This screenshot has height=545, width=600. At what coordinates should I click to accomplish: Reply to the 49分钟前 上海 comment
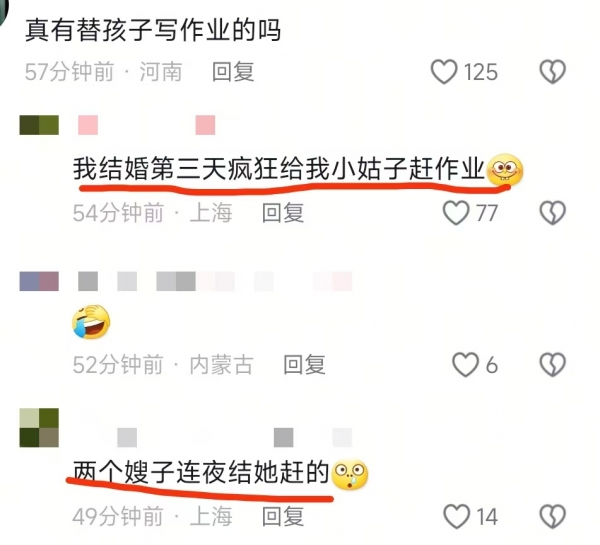tap(283, 516)
